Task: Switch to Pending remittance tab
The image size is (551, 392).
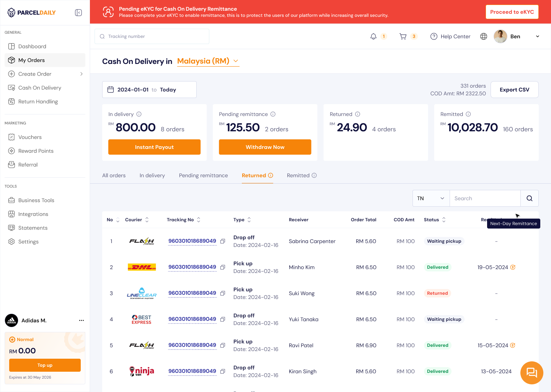Action: pos(203,175)
